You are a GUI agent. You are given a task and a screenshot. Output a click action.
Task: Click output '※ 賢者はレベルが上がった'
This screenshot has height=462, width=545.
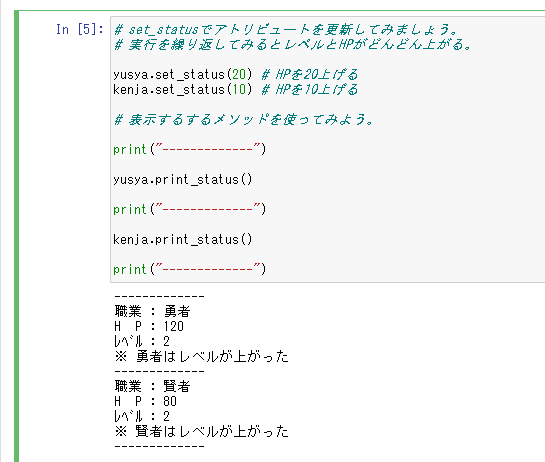pyautogui.click(x=202, y=431)
